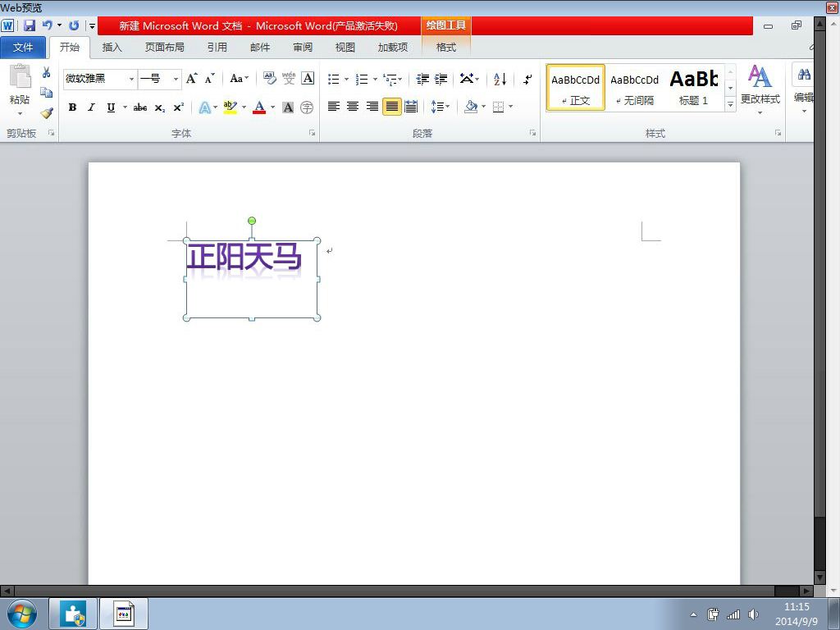Click the 正阳天马 text in the text box
This screenshot has height=630, width=840.
pos(244,256)
